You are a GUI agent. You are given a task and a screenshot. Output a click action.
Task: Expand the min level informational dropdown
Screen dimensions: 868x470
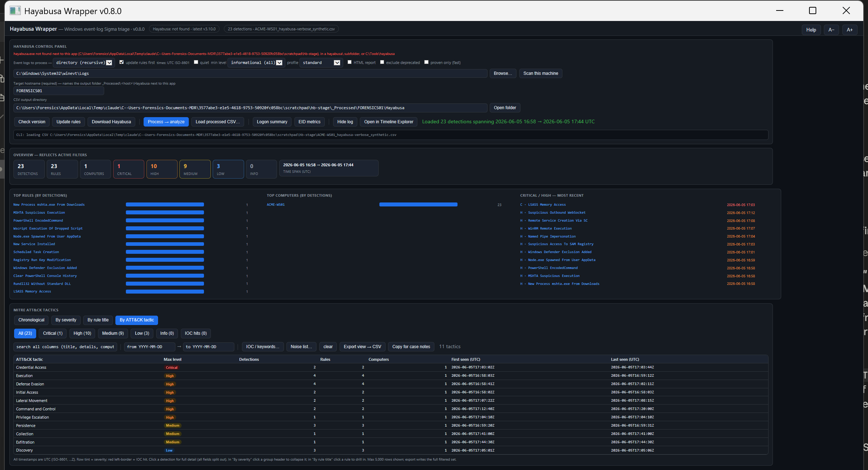(x=256, y=63)
